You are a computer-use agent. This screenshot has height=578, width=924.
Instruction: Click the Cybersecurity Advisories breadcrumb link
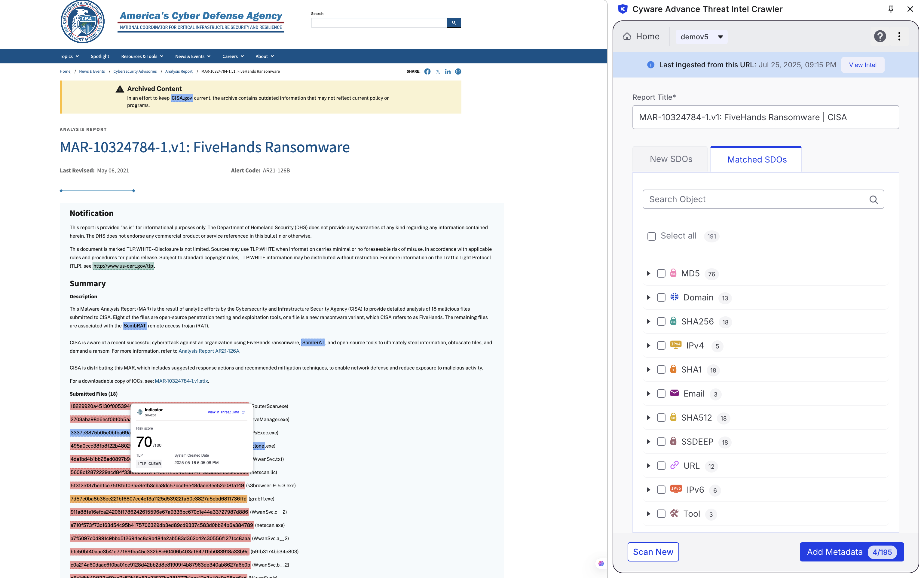pyautogui.click(x=135, y=71)
